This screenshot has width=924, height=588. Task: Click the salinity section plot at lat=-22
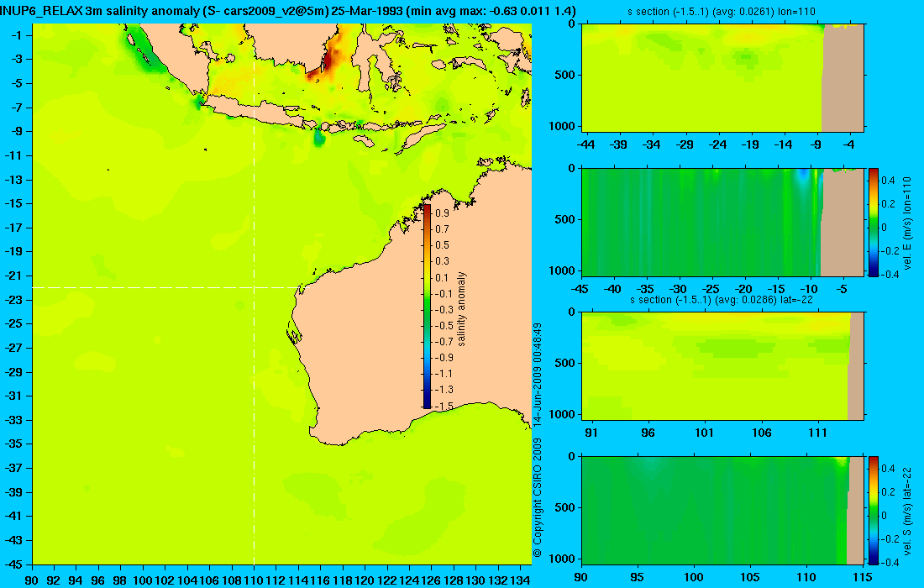click(722, 366)
